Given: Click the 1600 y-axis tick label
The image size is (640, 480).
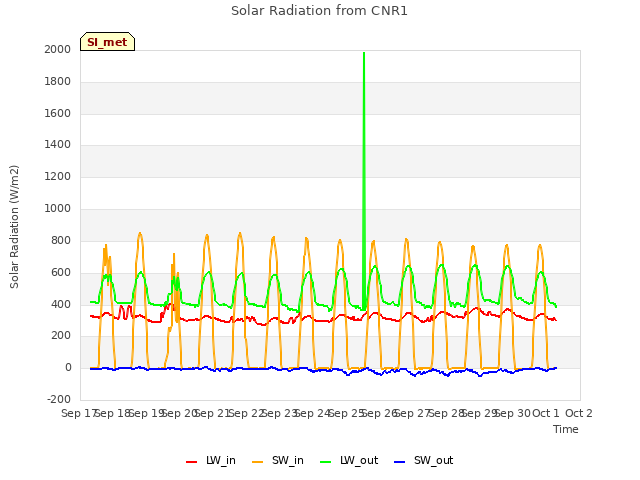Looking at the screenshot, I should pos(58,113).
